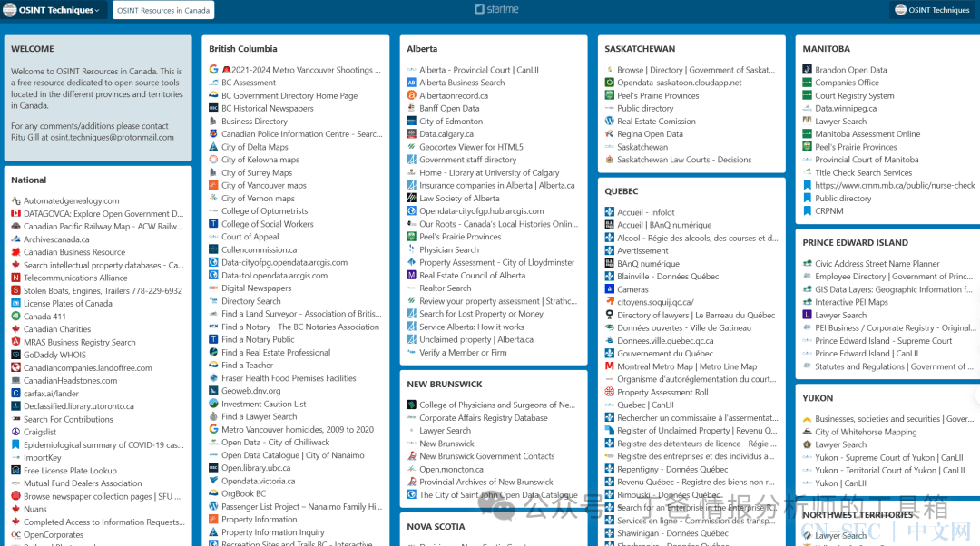Click the icon beside Brandon Open Data

coord(807,69)
